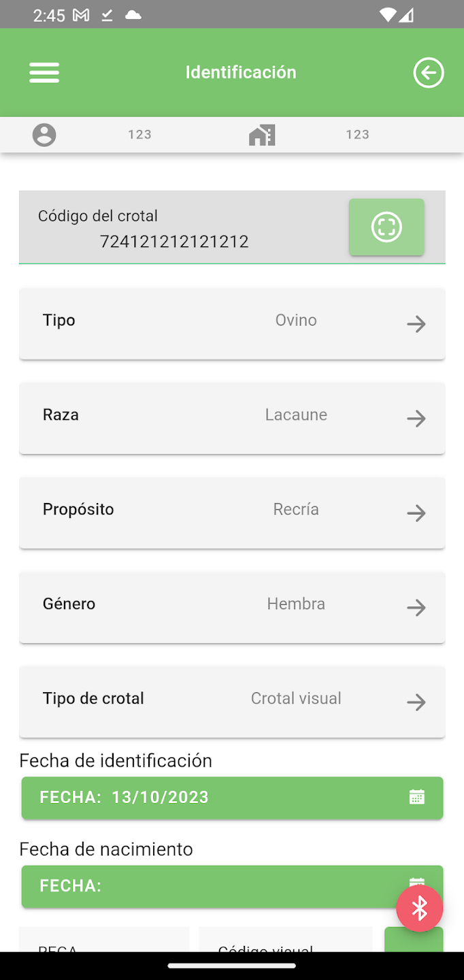Image resolution: width=464 pixels, height=980 pixels.
Task: Change Género from Hembra
Action: point(232,607)
